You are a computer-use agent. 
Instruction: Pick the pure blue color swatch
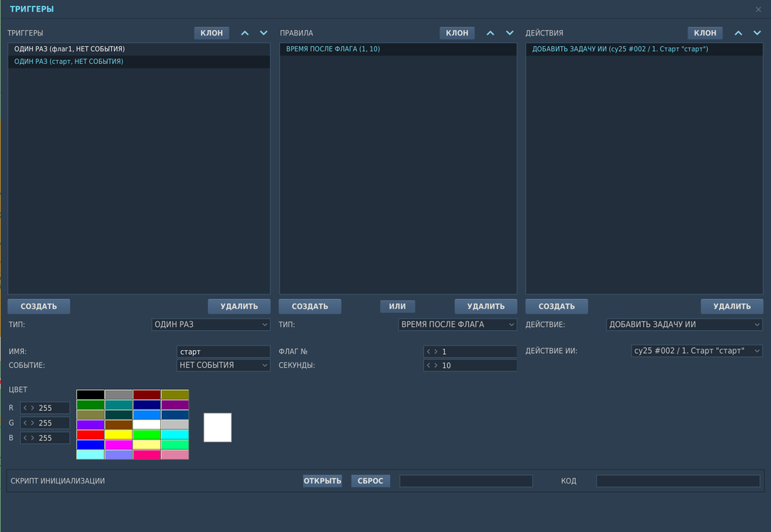pos(90,444)
